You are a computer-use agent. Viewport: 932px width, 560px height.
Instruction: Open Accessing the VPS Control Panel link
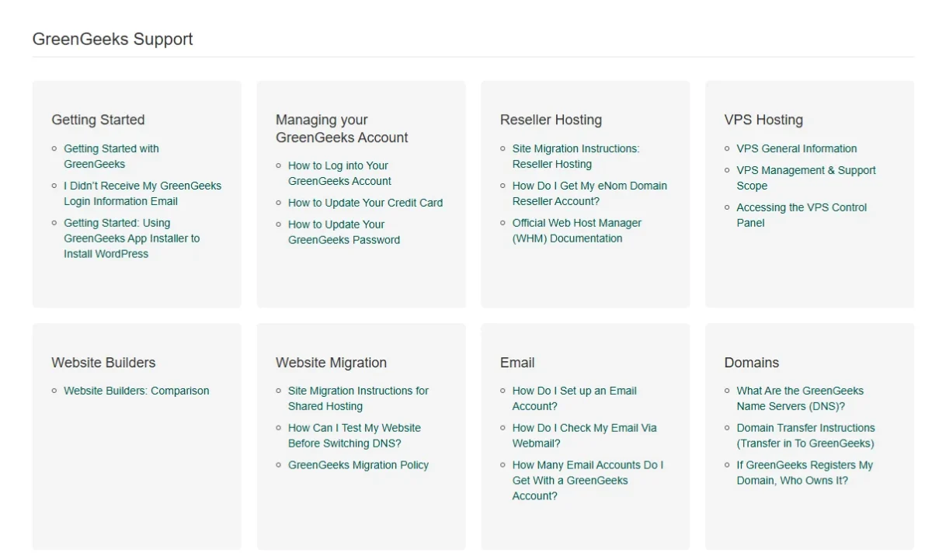point(802,215)
